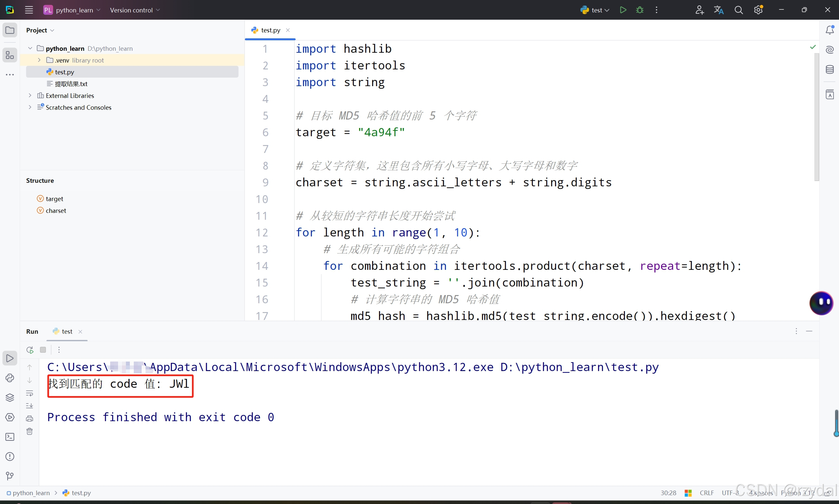Click the Search Everywhere magnifier icon

(x=738, y=10)
